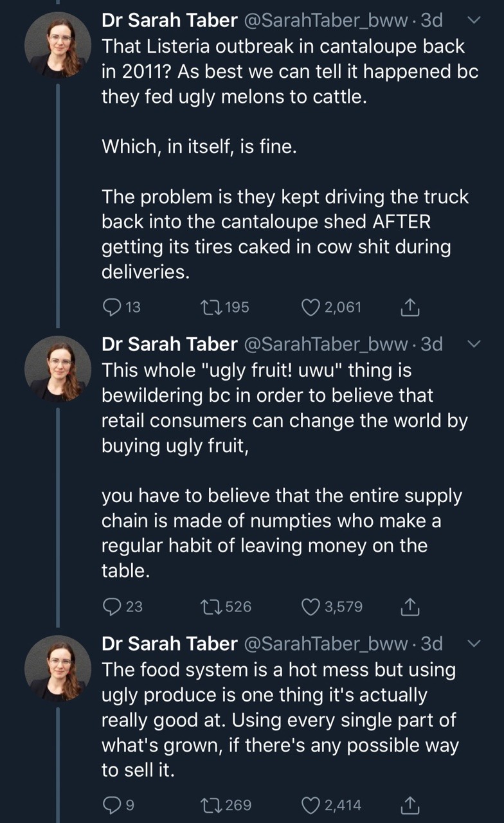Open @SarahTaber_bww handle on last tweet
504x823 pixels.
(325, 644)
